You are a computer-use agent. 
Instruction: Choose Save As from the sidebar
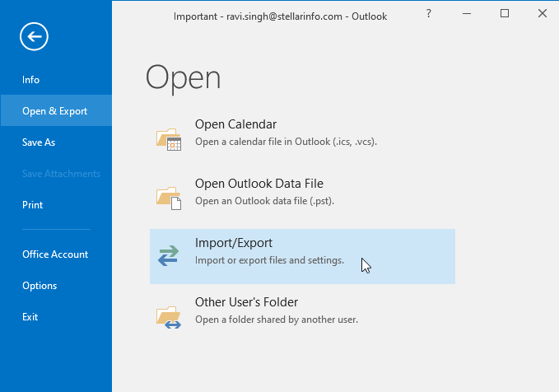click(39, 142)
